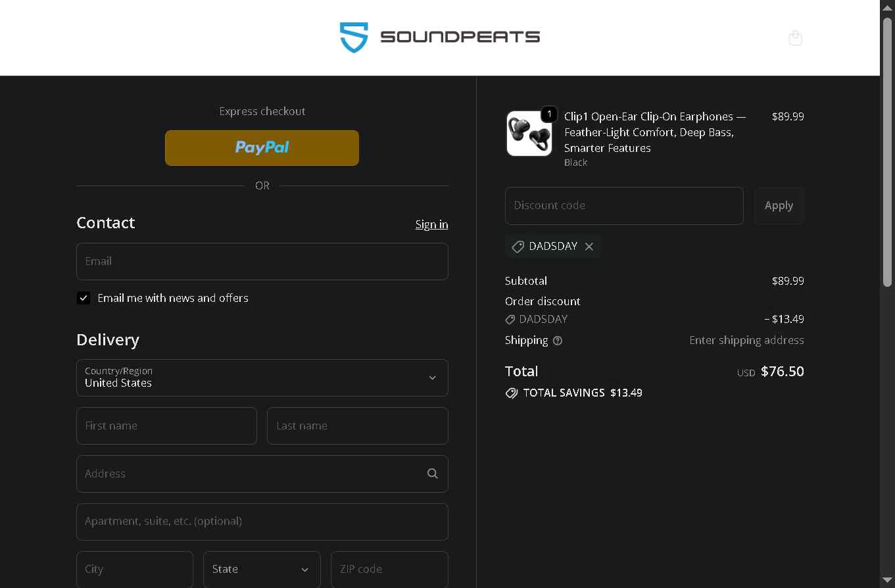
Task: Click the DADSDAY discount amount $13.49
Action: (x=784, y=319)
